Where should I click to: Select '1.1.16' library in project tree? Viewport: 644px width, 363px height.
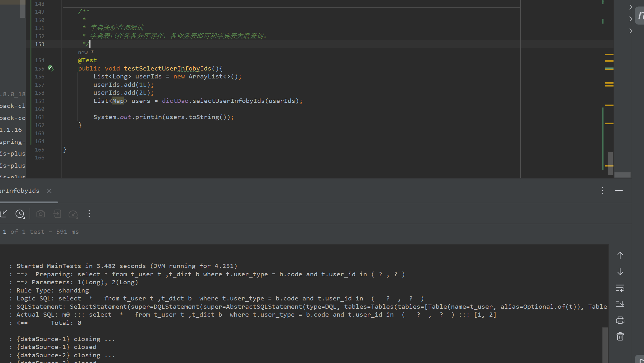11,130
